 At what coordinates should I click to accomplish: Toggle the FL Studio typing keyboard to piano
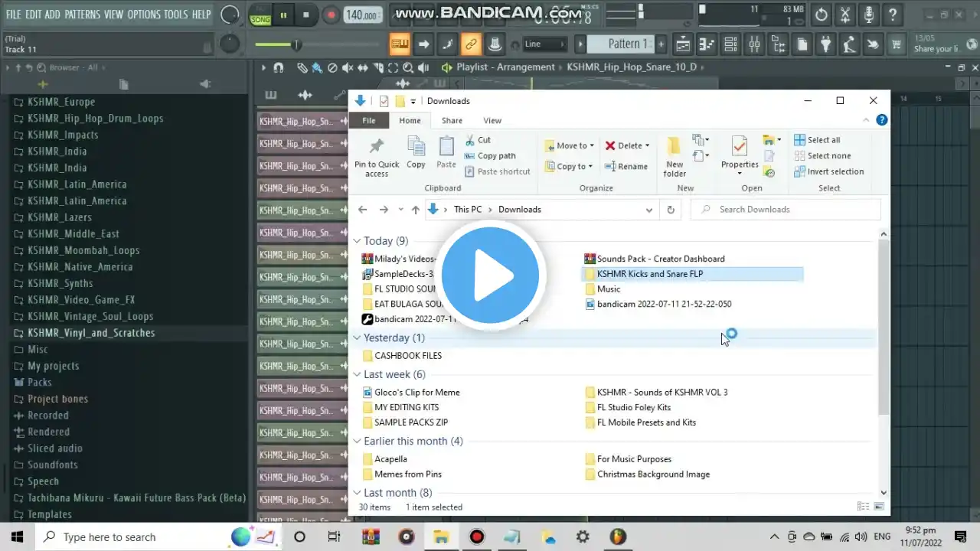pos(400,44)
